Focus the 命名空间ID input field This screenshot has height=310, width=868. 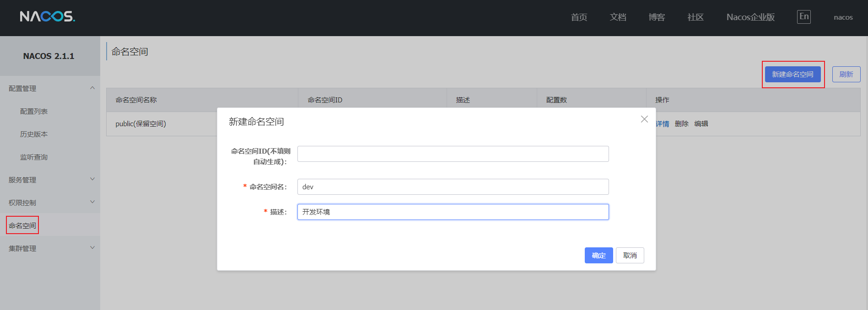point(453,154)
